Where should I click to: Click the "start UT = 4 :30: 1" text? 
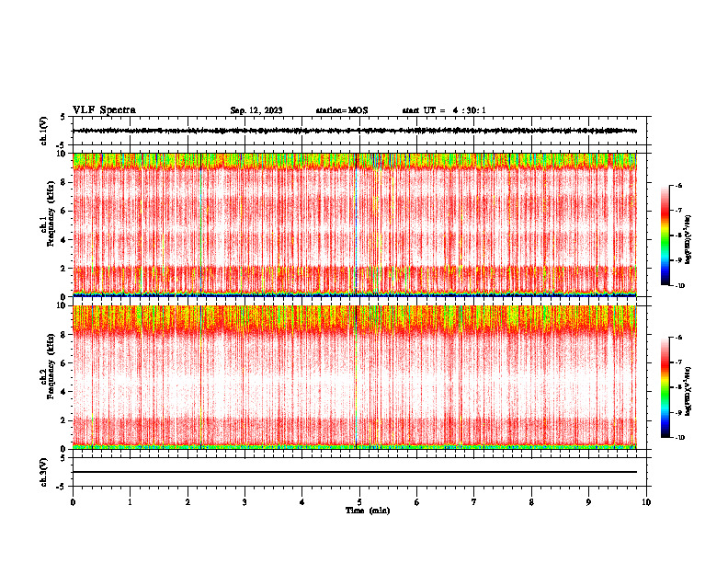[x=444, y=110]
